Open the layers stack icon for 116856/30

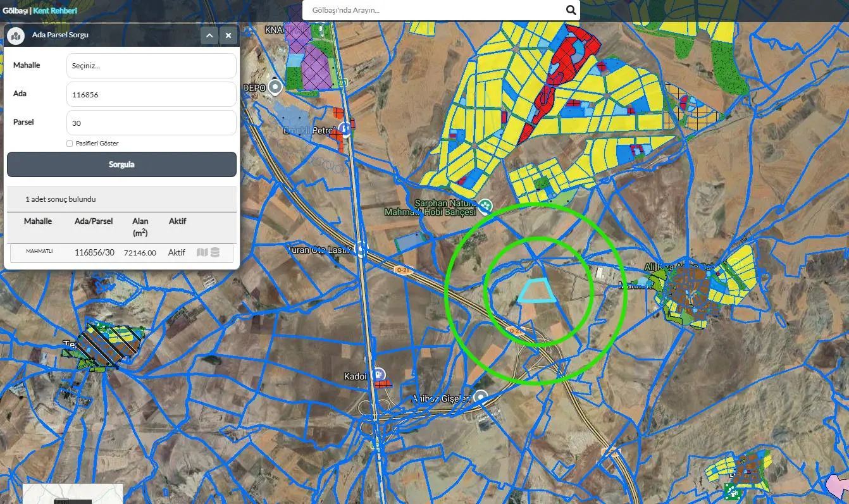tap(215, 252)
